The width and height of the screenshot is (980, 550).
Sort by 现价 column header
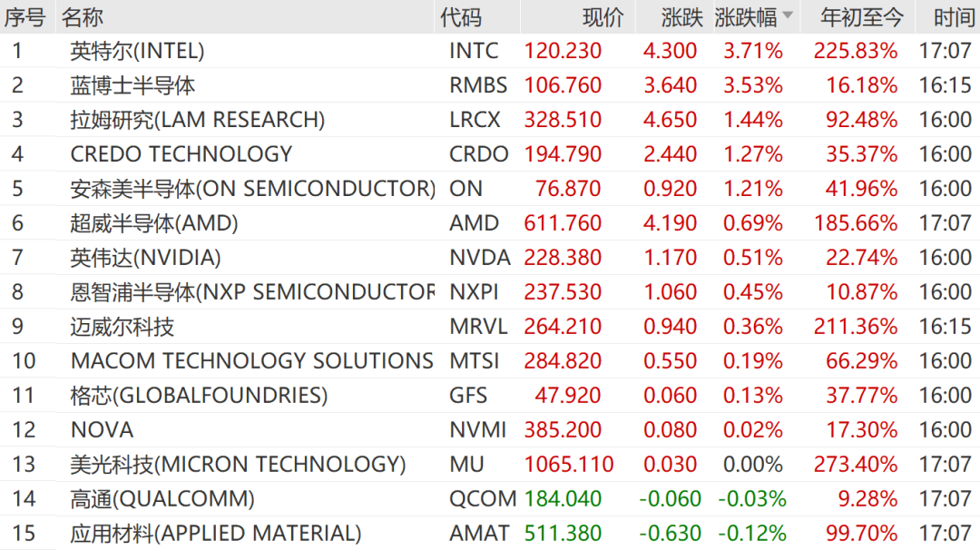pyautogui.click(x=603, y=17)
